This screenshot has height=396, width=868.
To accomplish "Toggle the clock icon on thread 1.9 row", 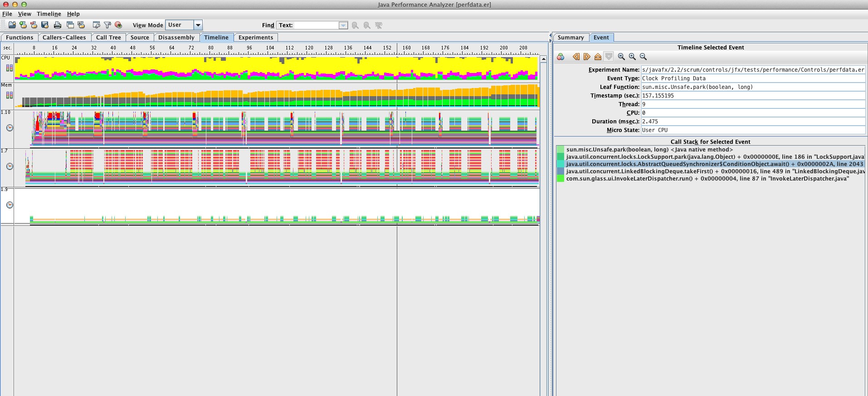I will click(x=10, y=205).
